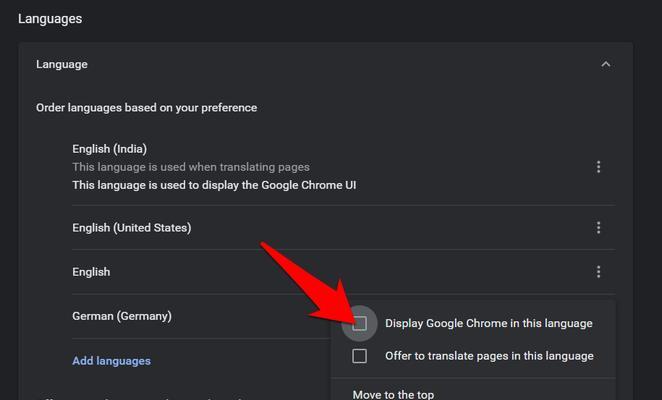Choose Move to the top menu entry
The width and height of the screenshot is (662, 400).
click(393, 395)
